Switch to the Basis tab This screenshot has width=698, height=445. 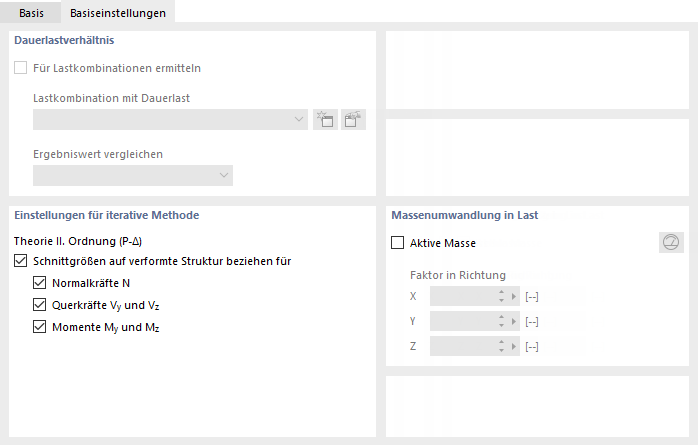point(31,12)
